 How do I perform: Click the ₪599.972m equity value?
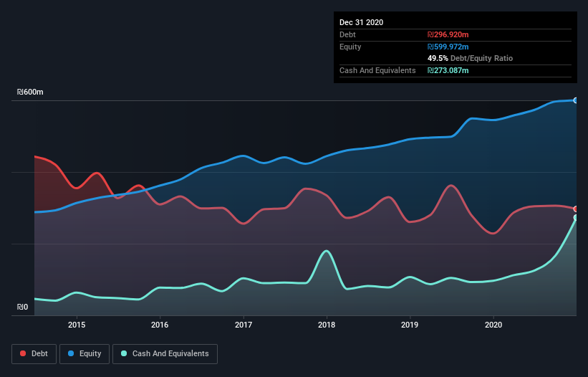click(448, 47)
